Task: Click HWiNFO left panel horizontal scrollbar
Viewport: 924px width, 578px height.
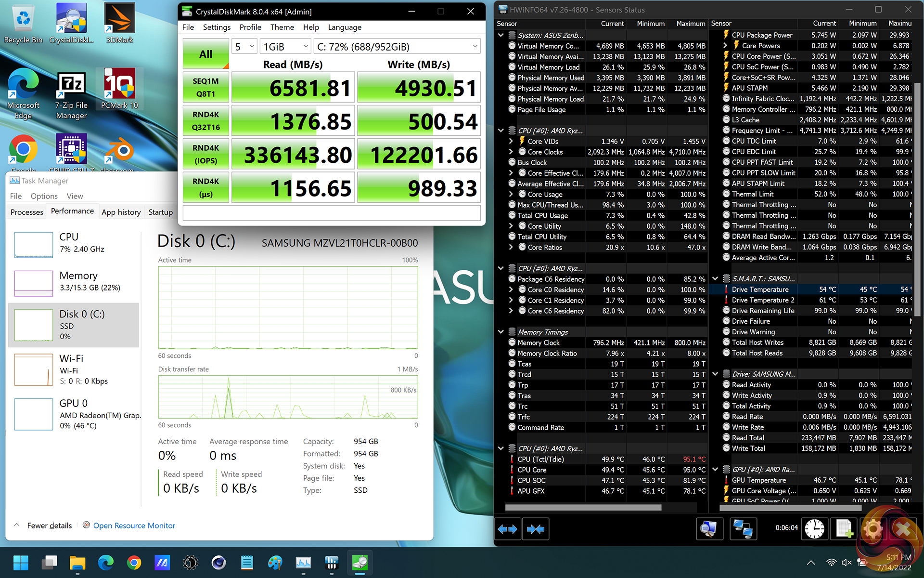Action: 582,507
